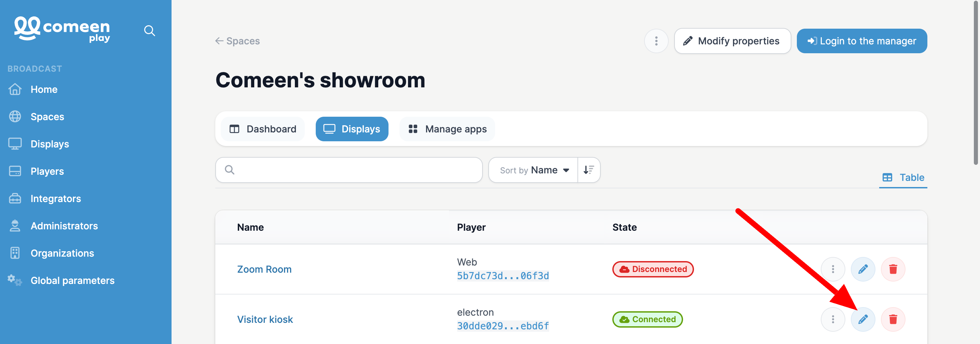This screenshot has width=980, height=344.
Task: Open player link 30dde029...ebd6f
Action: click(x=503, y=326)
